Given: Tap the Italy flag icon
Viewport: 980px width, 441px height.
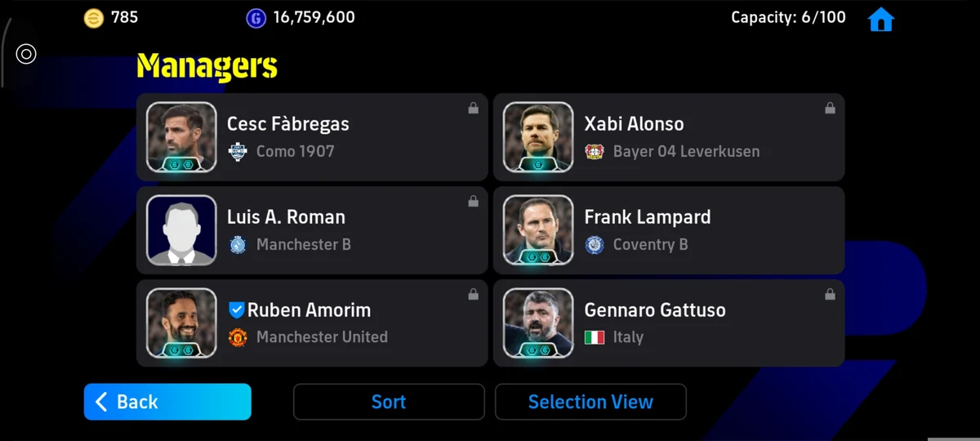Looking at the screenshot, I should click(x=595, y=337).
